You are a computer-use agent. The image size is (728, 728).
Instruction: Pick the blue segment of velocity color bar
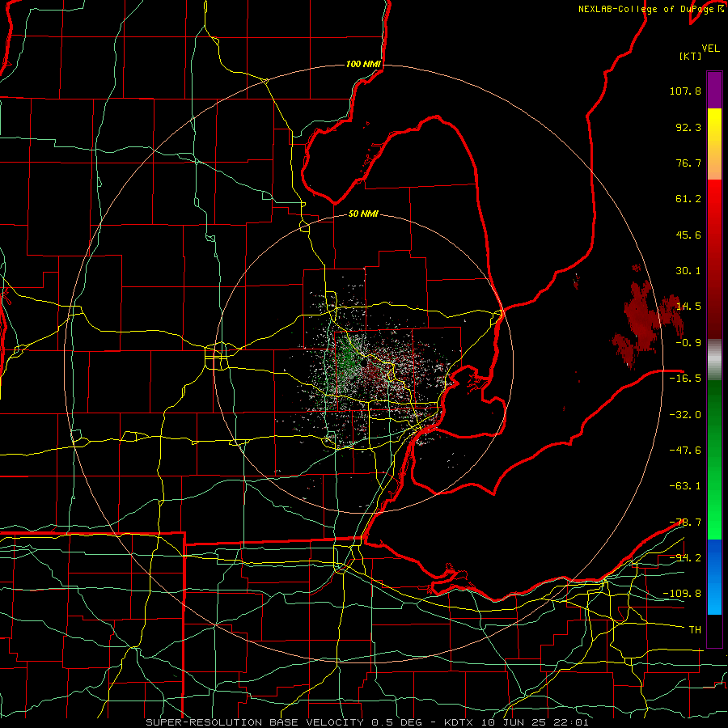point(714,577)
